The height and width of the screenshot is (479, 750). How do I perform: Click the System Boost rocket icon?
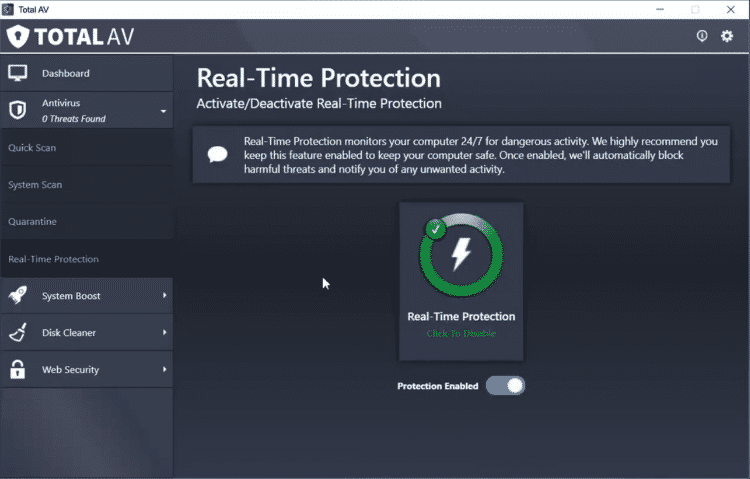tap(17, 296)
